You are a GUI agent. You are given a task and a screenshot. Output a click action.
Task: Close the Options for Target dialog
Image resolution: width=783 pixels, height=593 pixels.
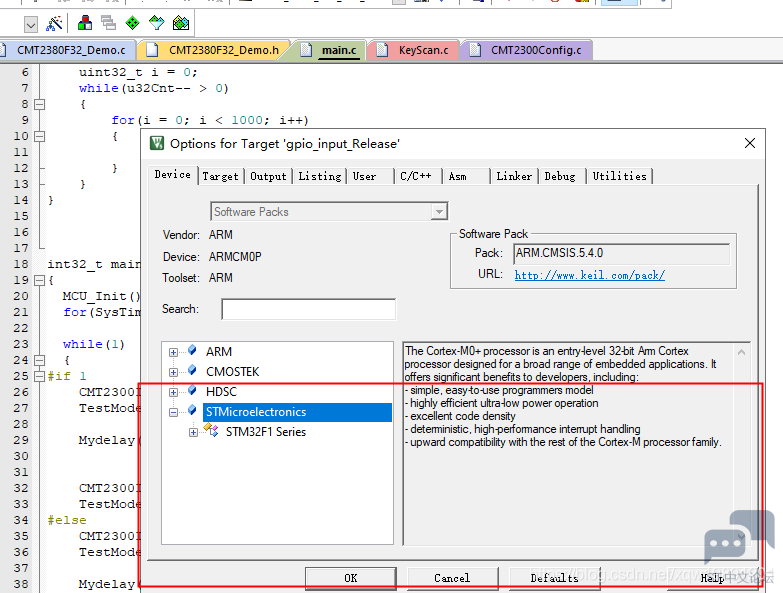coord(750,143)
